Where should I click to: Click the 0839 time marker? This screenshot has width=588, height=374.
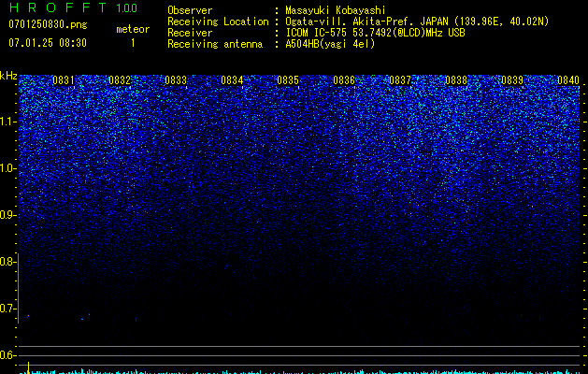coord(512,80)
